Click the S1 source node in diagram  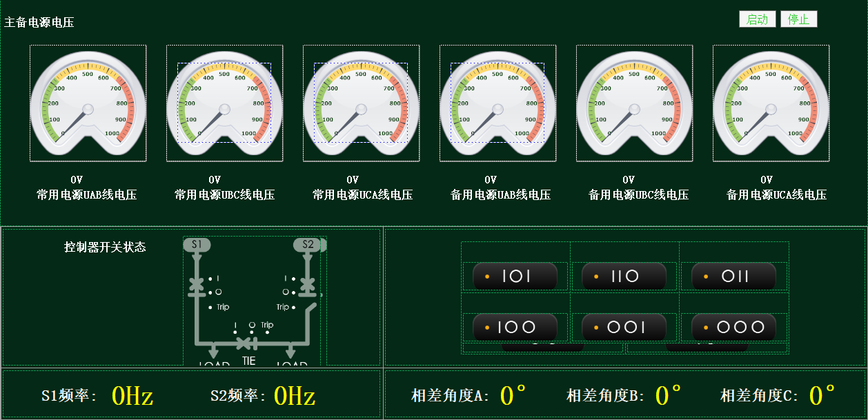point(197,244)
